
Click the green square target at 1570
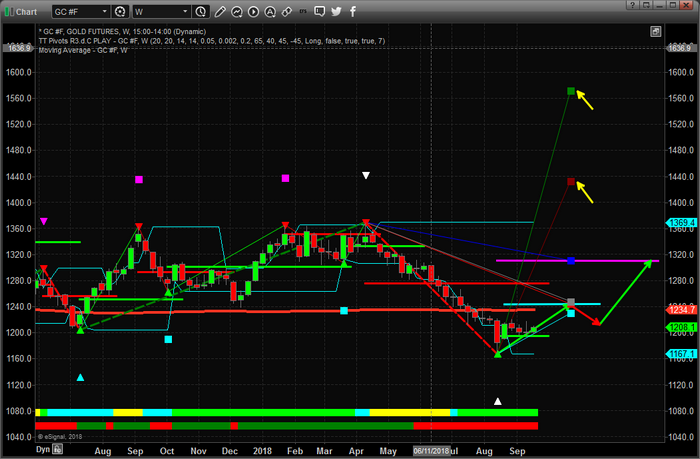click(571, 91)
